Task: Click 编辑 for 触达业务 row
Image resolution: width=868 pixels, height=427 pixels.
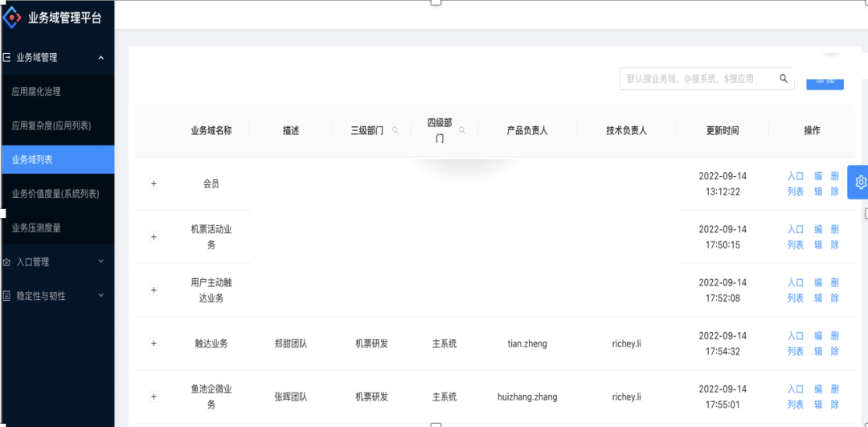Action: tap(818, 343)
